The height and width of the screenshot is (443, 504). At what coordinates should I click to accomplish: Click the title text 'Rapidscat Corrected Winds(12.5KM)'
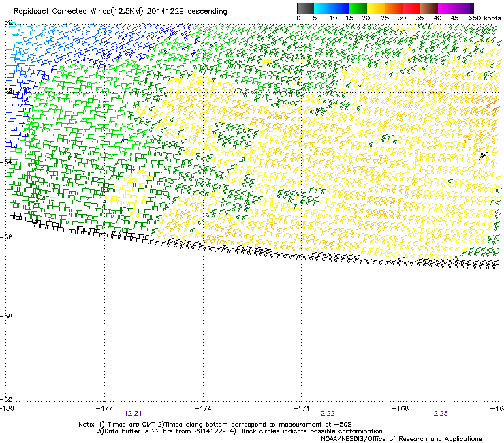coord(78,12)
